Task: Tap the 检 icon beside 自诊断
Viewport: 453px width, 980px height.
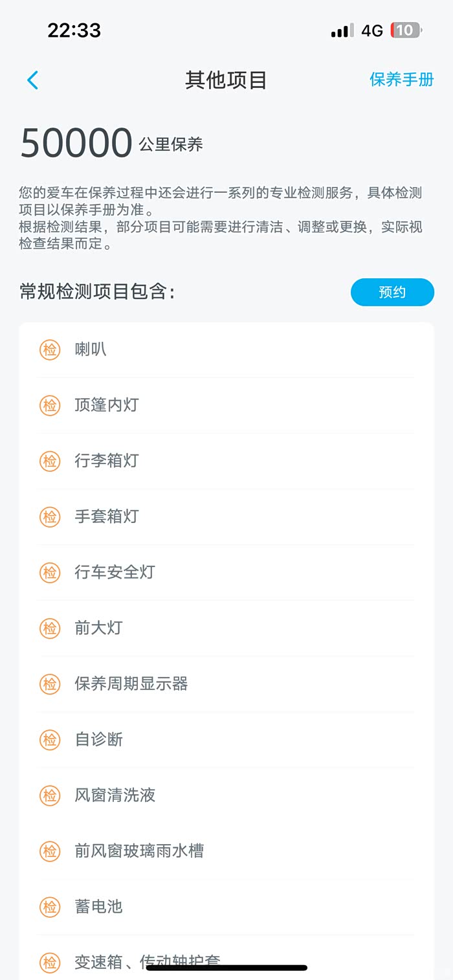Action: pos(50,739)
